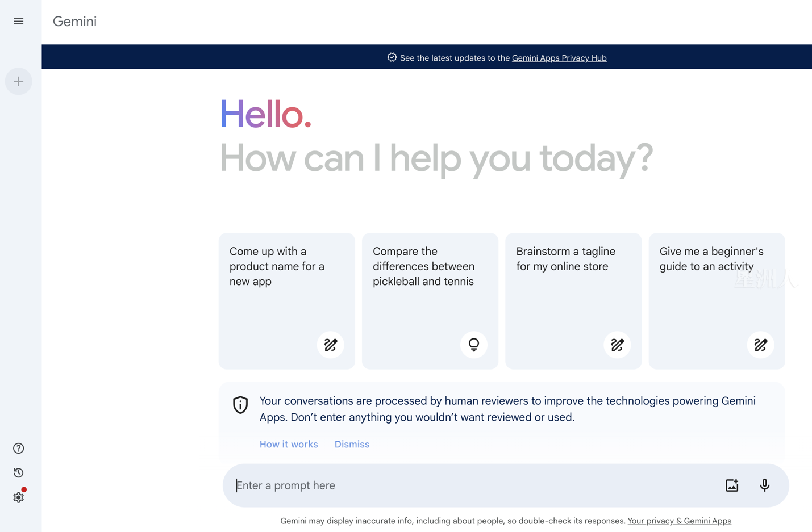Click the pencil icon on the tagline card
The image size is (812, 532).
[x=617, y=345]
